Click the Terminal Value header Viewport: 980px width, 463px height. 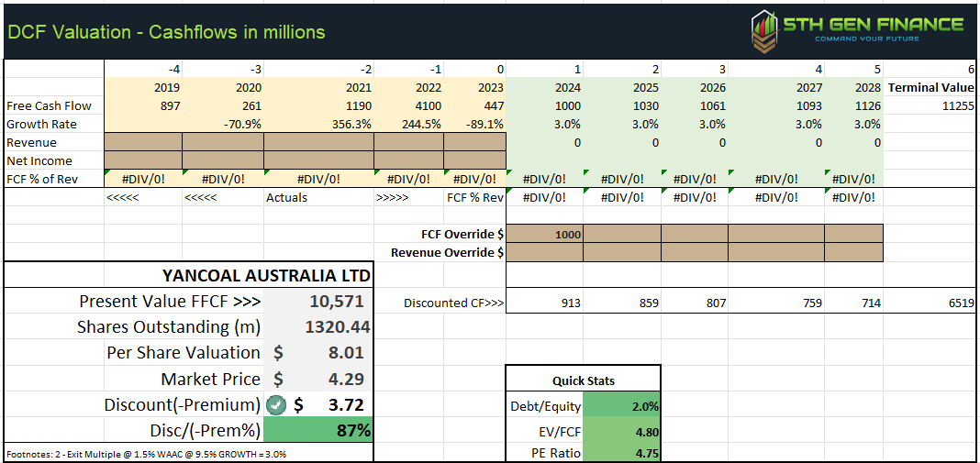click(x=932, y=87)
